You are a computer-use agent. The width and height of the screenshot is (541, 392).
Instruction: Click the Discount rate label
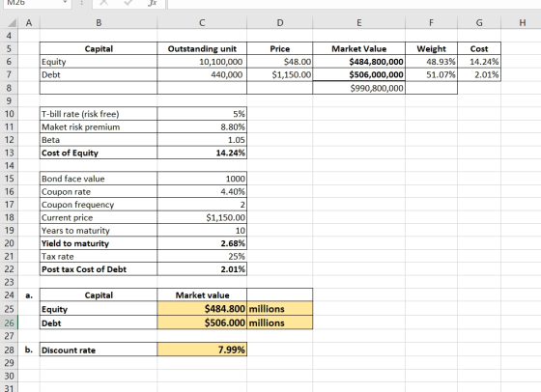tap(69, 350)
